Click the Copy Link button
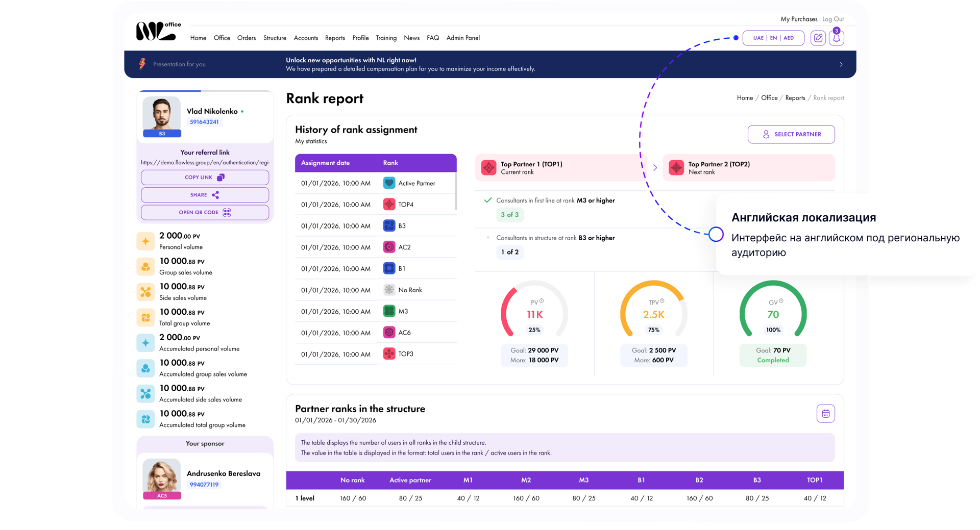 (x=205, y=178)
